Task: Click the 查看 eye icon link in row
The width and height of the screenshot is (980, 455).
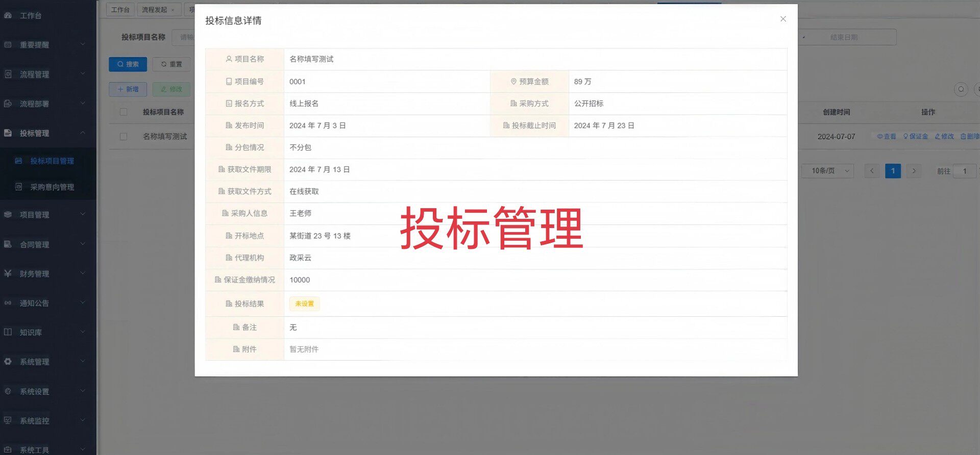Action: (887, 137)
